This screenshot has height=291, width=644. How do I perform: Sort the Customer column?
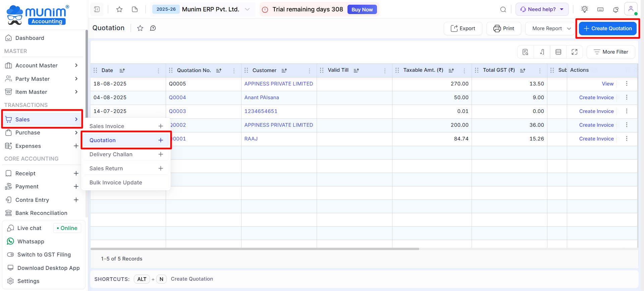pos(284,70)
